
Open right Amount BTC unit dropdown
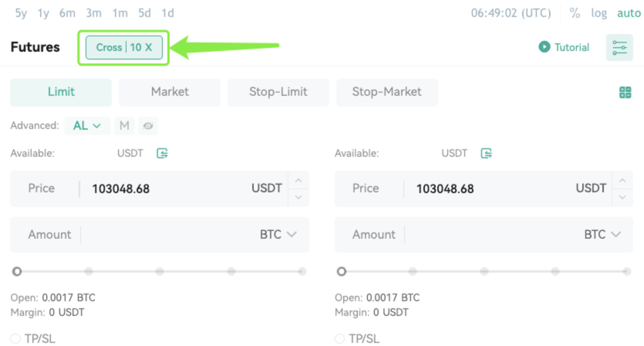[602, 234]
